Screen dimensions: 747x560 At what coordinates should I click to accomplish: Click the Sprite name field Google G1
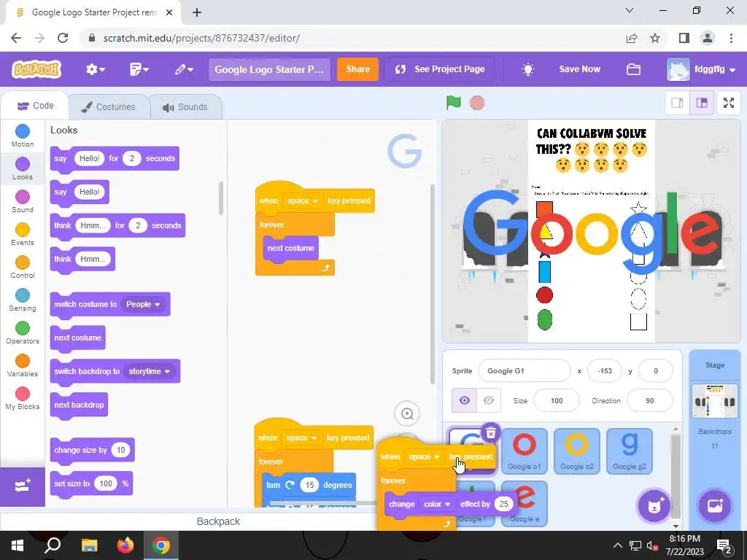pyautogui.click(x=524, y=370)
